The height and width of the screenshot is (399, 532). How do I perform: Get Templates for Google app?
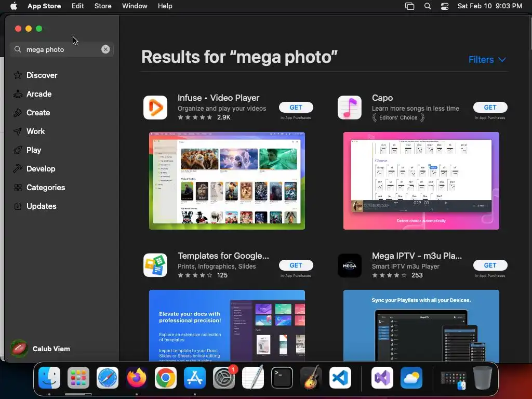click(x=296, y=265)
